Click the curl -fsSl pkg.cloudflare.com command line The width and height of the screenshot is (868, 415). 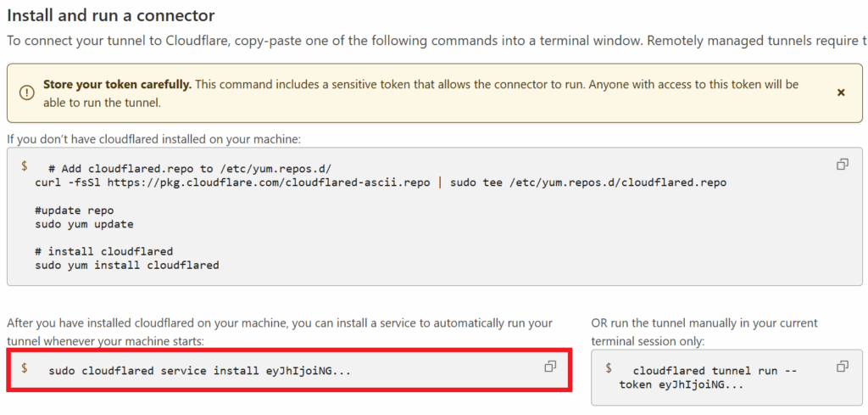point(381,182)
